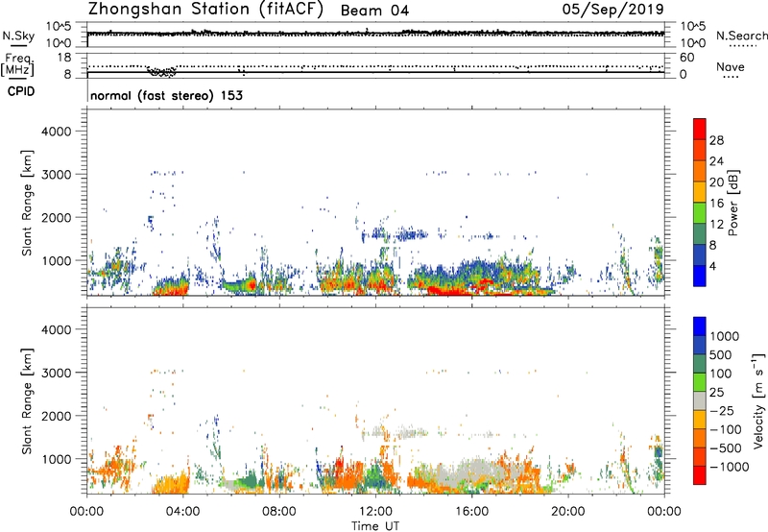Click the '4000' tick of the power panel
Screen dimensions: 768x532
coord(56,132)
